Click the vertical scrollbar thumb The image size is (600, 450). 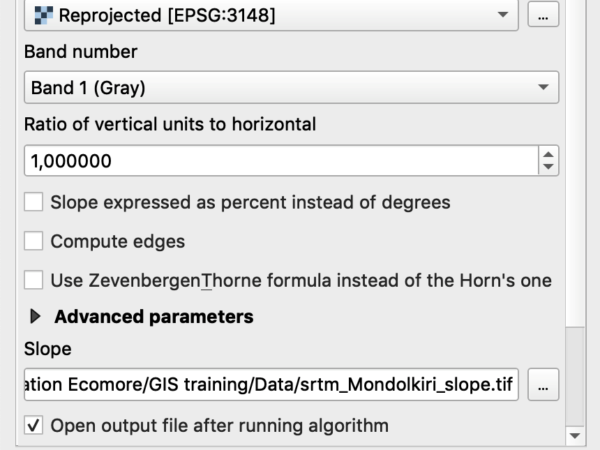point(574,377)
